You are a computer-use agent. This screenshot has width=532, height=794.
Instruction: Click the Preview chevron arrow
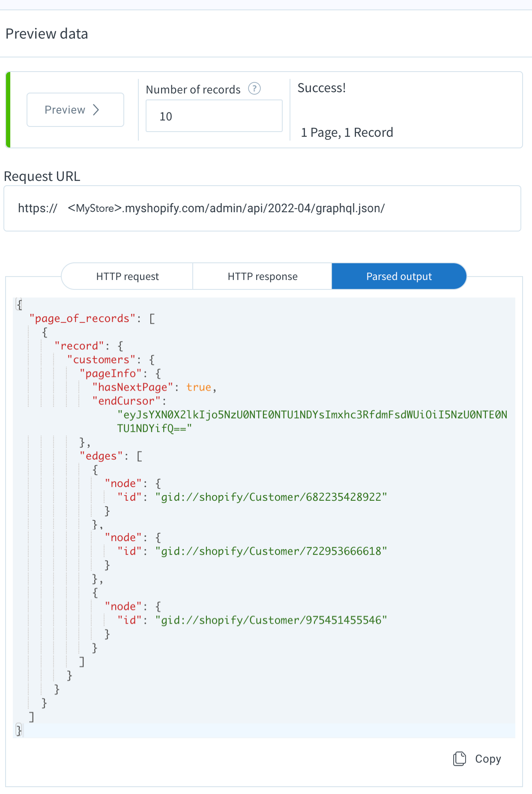click(96, 110)
